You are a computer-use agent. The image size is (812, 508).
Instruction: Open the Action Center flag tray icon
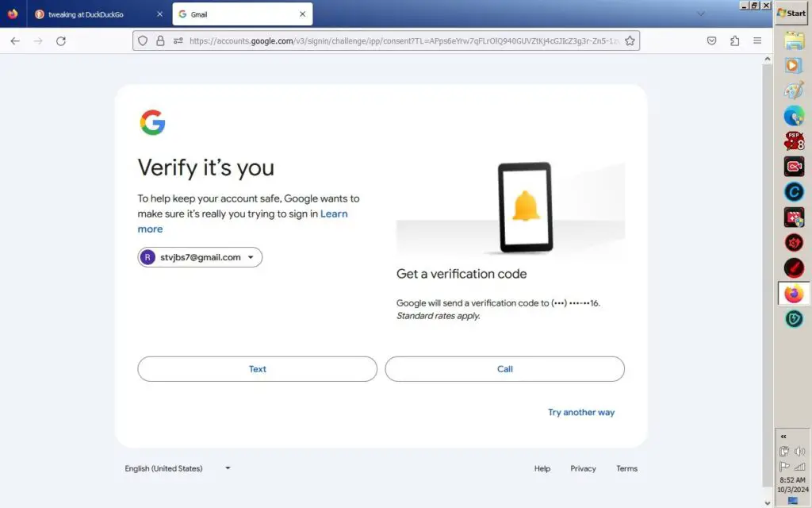[x=784, y=467]
